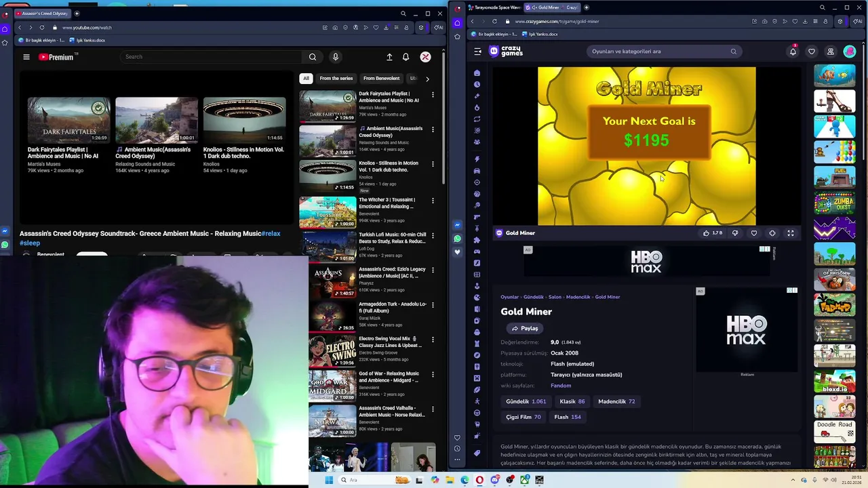Click the #sleep hashtag link
Viewport: 868px width, 488px height.
[x=30, y=243]
